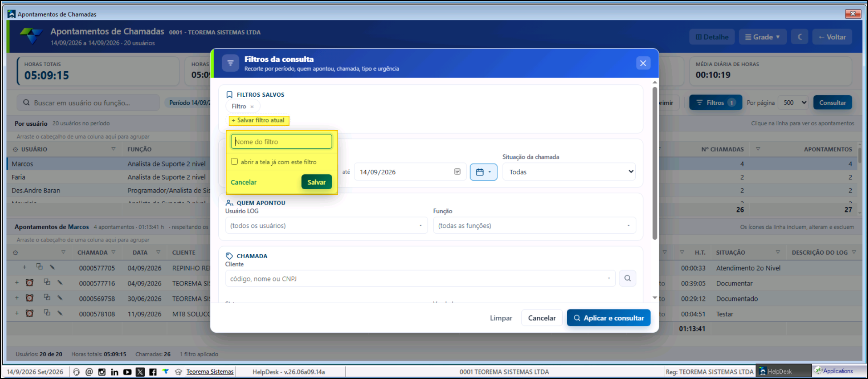
Task: Click the Detalhe button
Action: (x=712, y=37)
